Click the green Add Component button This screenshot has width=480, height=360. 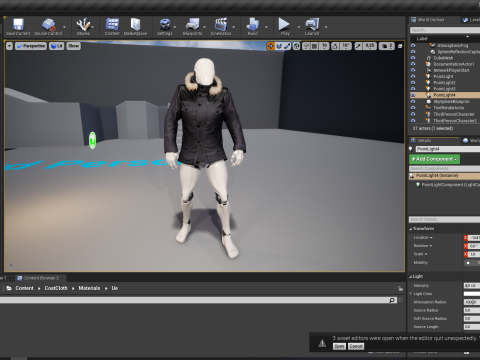point(434,159)
